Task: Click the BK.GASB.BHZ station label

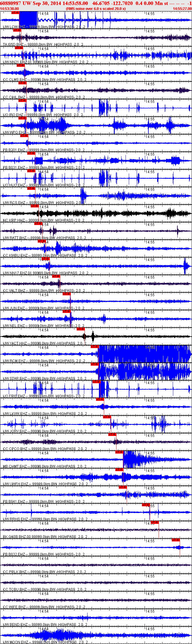Action: click(x=45, y=537)
